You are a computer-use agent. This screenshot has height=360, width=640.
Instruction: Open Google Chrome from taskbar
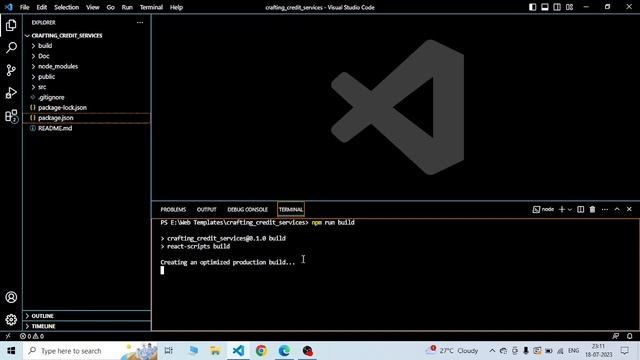(261, 351)
